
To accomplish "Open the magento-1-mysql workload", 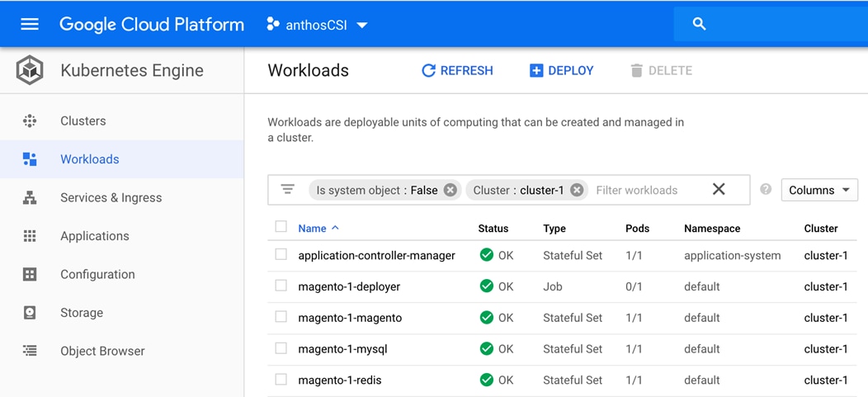I will 342,349.
